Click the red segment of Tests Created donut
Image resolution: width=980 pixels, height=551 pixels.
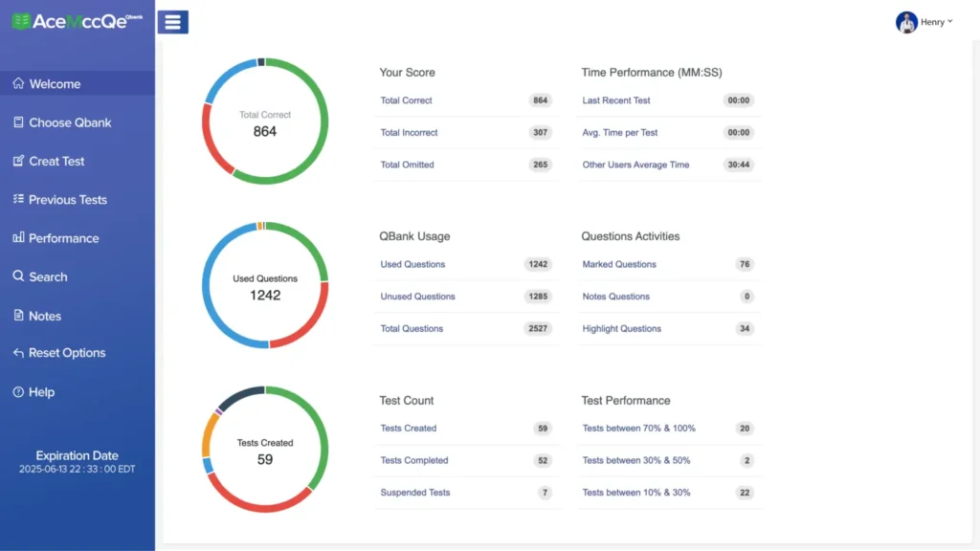(x=258, y=504)
